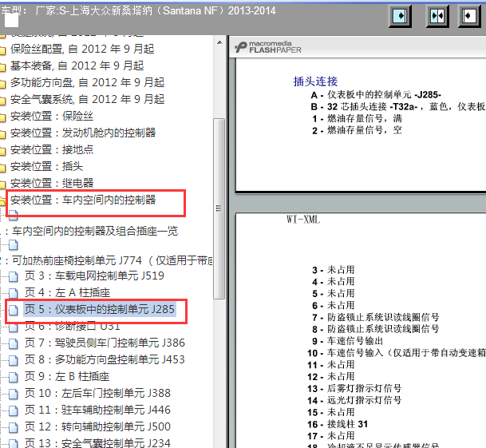486x448 pixels.
Task: Select 页 5：仪表板中的控制单元 J285
Action: [x=100, y=309]
